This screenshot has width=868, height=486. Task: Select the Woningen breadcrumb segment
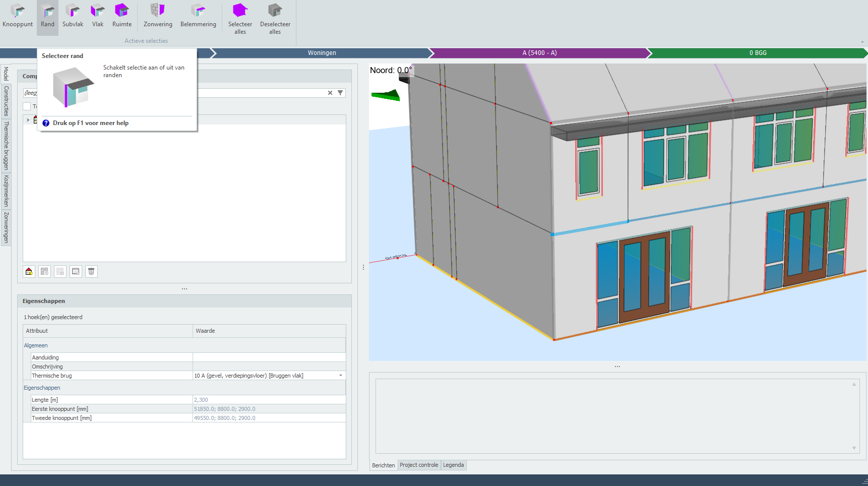pos(322,53)
